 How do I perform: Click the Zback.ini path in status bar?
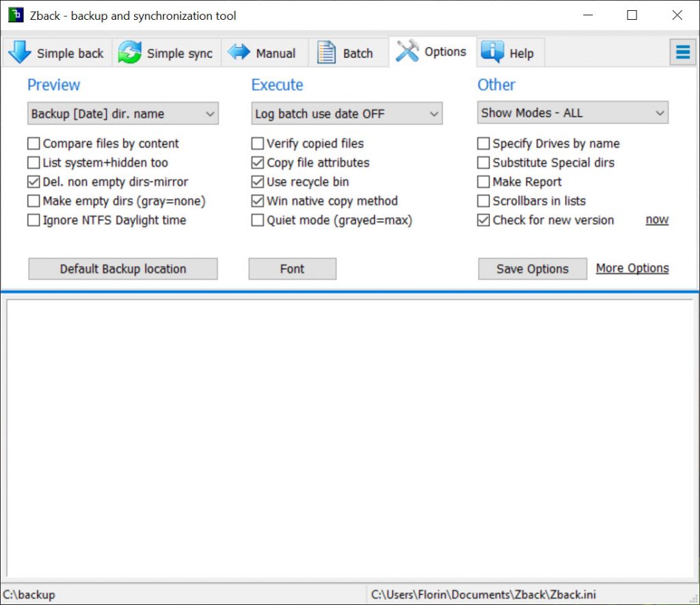[483, 595]
